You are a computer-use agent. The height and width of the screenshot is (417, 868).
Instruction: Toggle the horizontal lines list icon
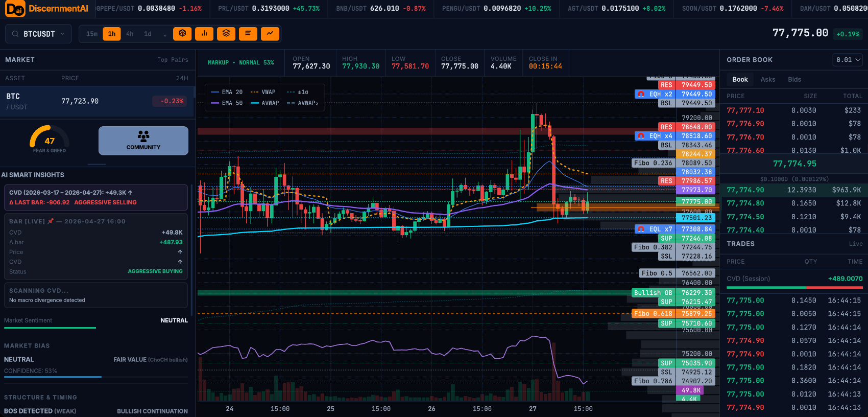(248, 34)
